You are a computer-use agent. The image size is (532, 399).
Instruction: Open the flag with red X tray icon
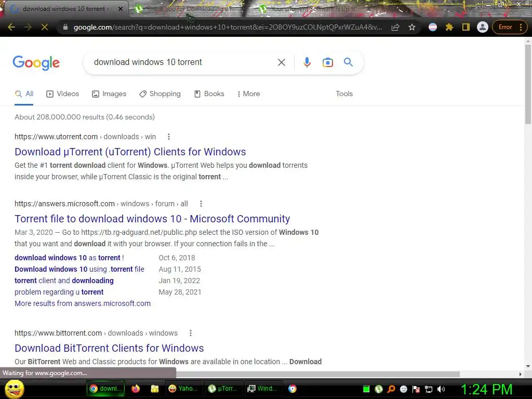click(x=416, y=389)
